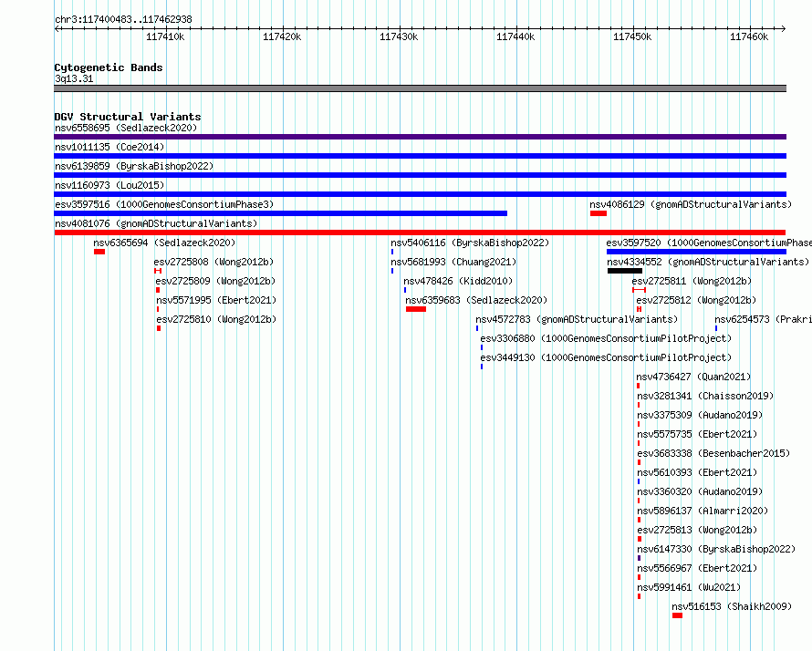Open esv3683338 (Besenbacher2015) label
812x651 pixels.
pos(713,453)
